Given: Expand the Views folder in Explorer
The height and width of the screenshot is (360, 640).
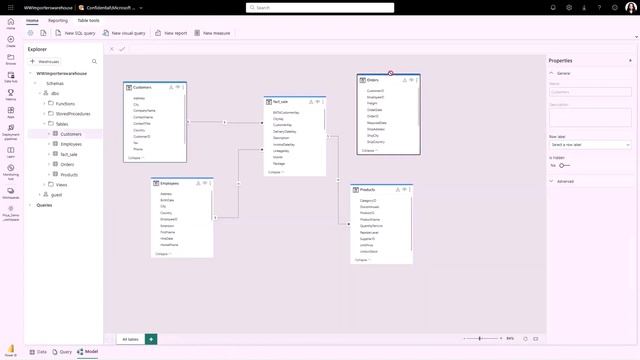Looking at the screenshot, I should pos(44,184).
